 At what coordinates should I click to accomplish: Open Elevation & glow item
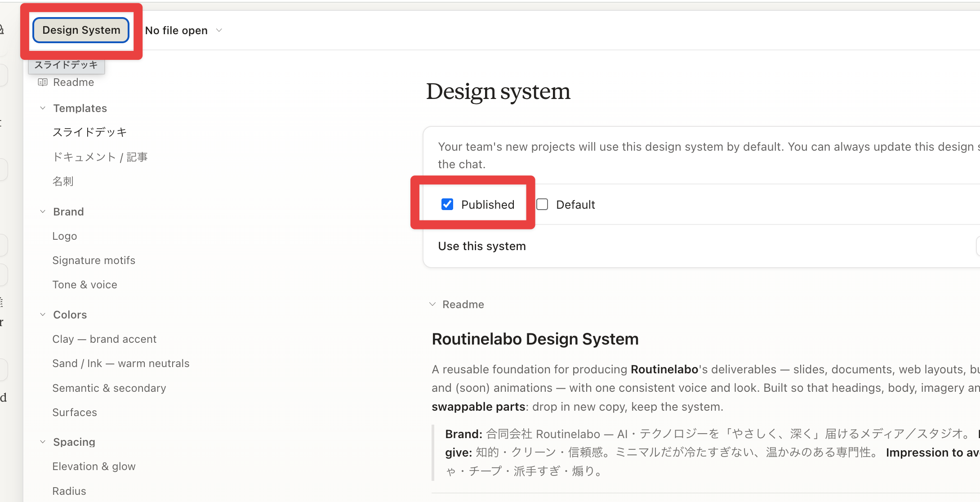94,466
